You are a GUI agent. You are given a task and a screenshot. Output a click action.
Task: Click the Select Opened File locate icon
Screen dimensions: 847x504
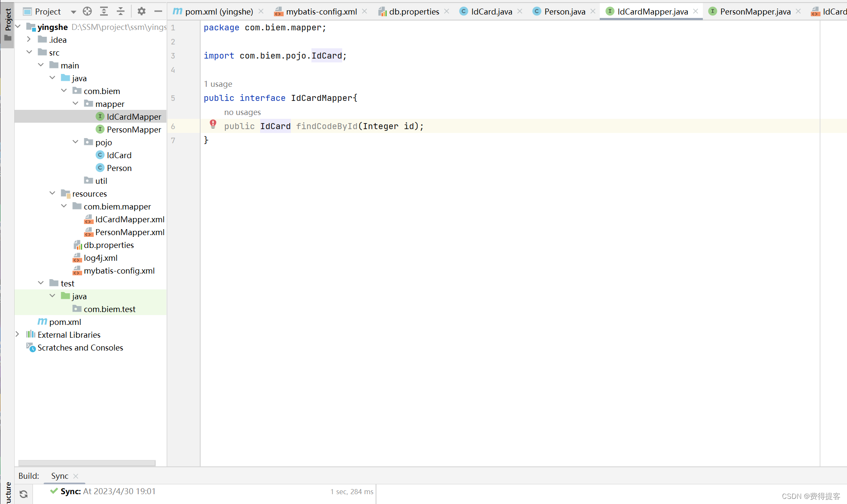pos(87,12)
